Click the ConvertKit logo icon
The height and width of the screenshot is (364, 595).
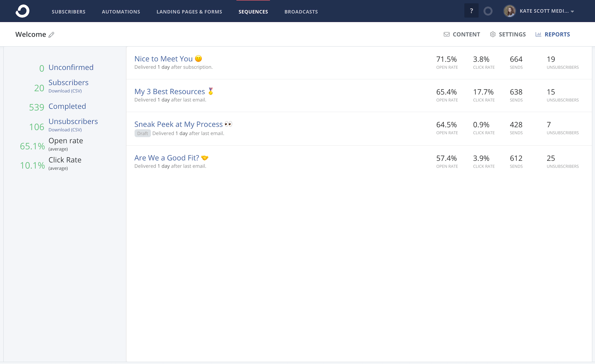pos(22,11)
